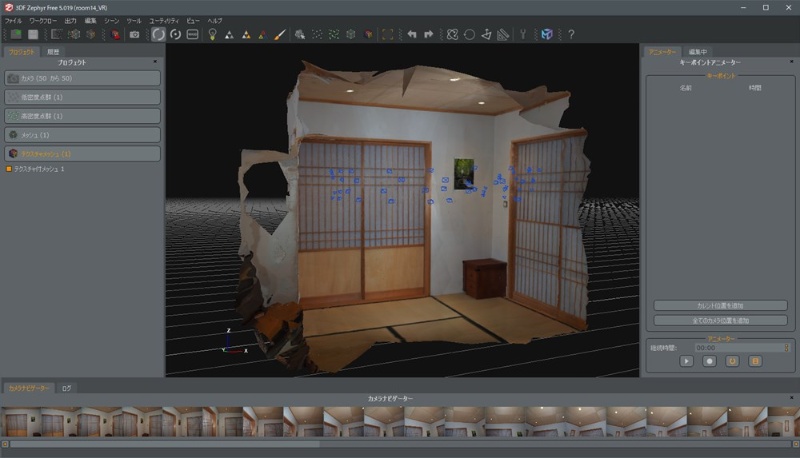The height and width of the screenshot is (458, 800).
Task: Click the redo arrow icon
Action: tap(429, 34)
